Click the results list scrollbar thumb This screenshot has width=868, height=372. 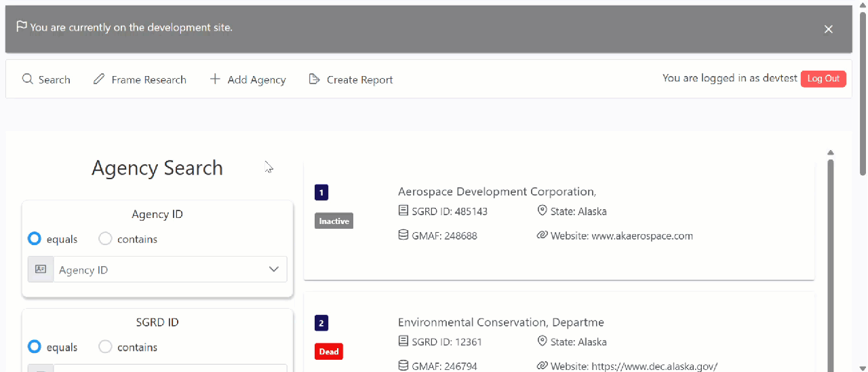pyautogui.click(x=831, y=265)
